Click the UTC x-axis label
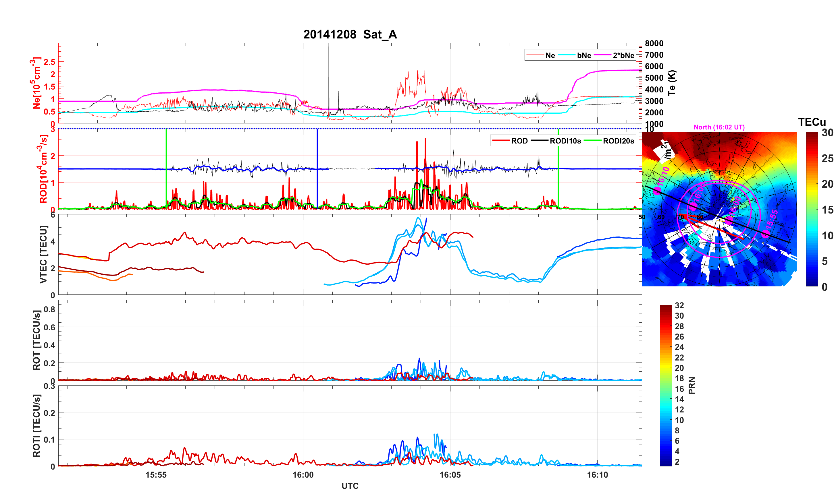Viewport: 834px width, 504px height. tap(350, 486)
